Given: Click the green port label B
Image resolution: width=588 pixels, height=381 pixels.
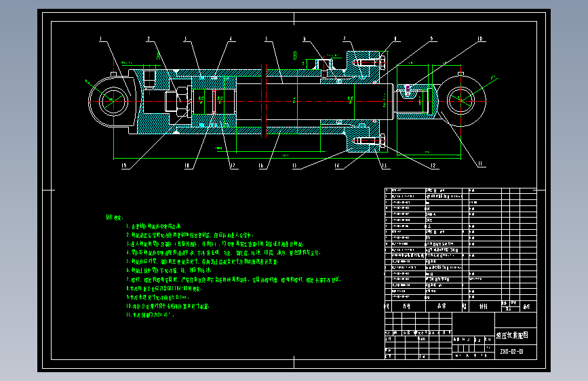Looking at the screenshot, I should 295,56.
